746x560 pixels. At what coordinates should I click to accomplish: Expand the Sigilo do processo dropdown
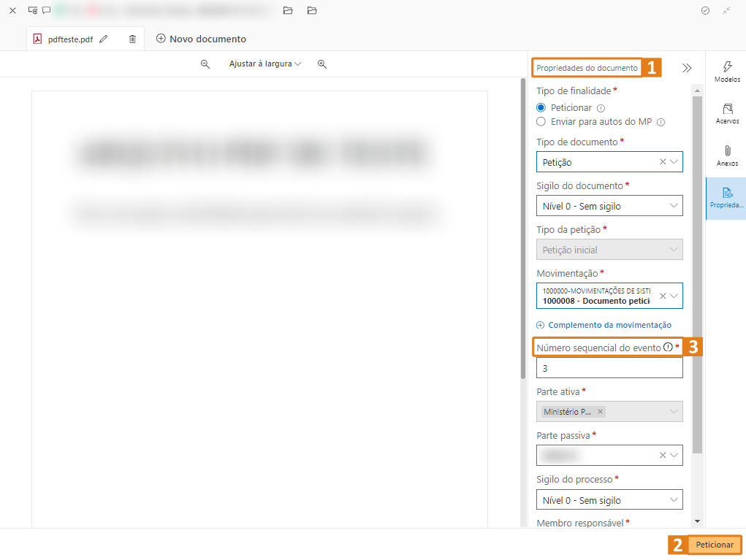[673, 500]
